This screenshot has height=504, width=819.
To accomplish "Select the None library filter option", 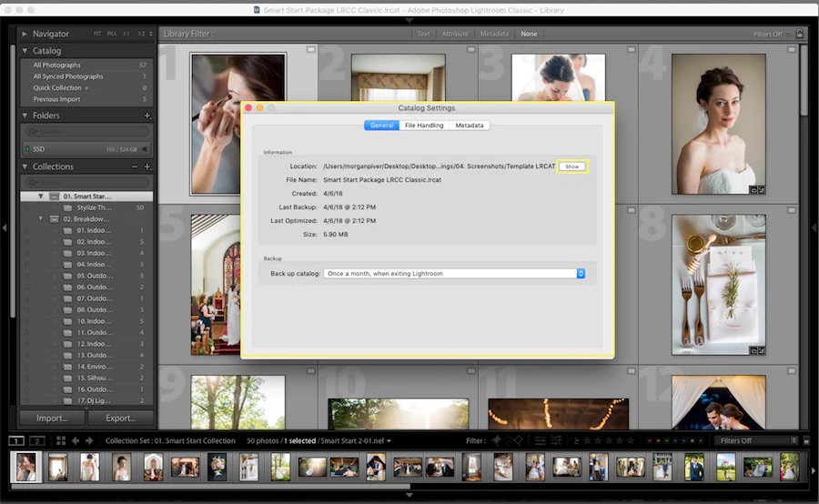I will coord(529,34).
